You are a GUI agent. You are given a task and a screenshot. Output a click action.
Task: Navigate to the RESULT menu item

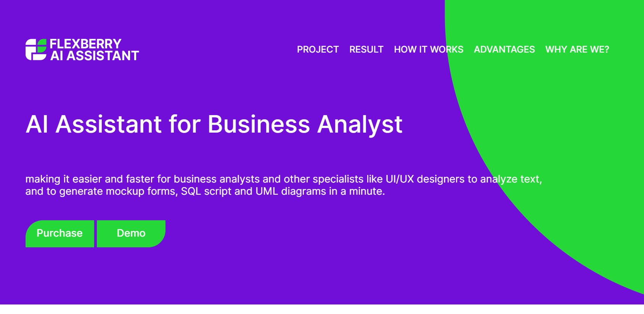click(x=366, y=50)
